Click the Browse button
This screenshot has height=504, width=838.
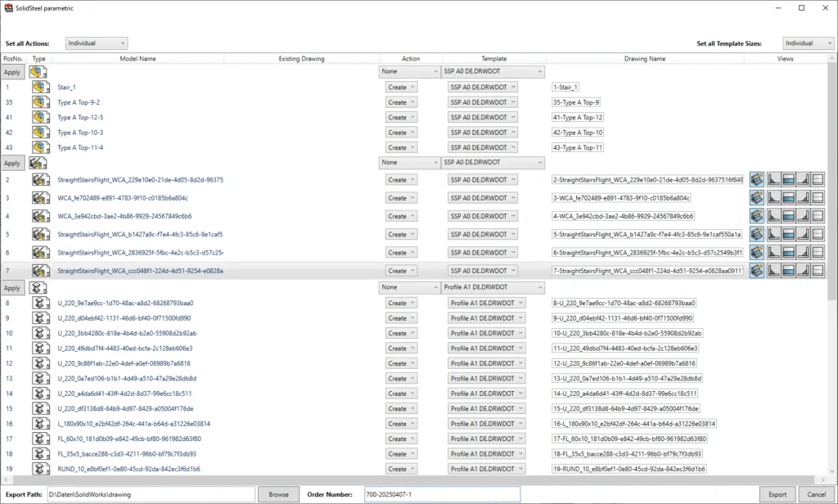click(x=278, y=495)
